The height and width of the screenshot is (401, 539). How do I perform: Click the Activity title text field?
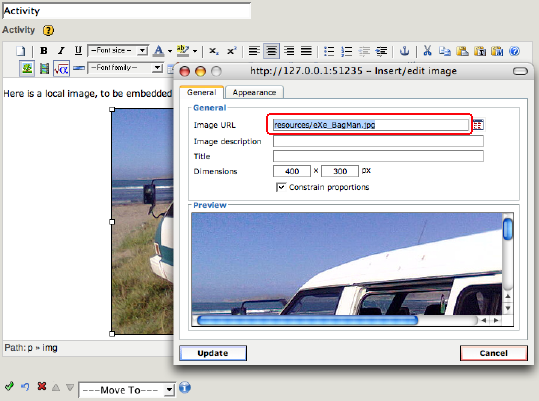click(x=126, y=11)
